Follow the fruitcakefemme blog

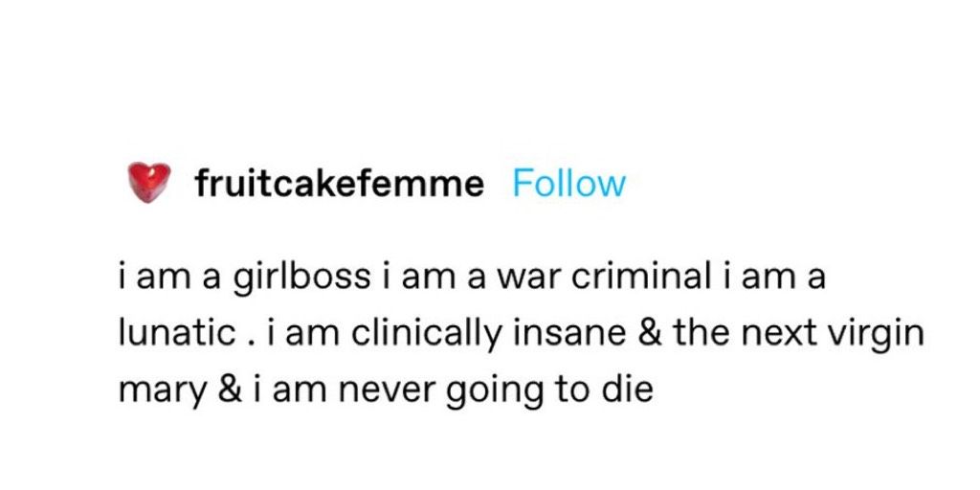coord(568,184)
